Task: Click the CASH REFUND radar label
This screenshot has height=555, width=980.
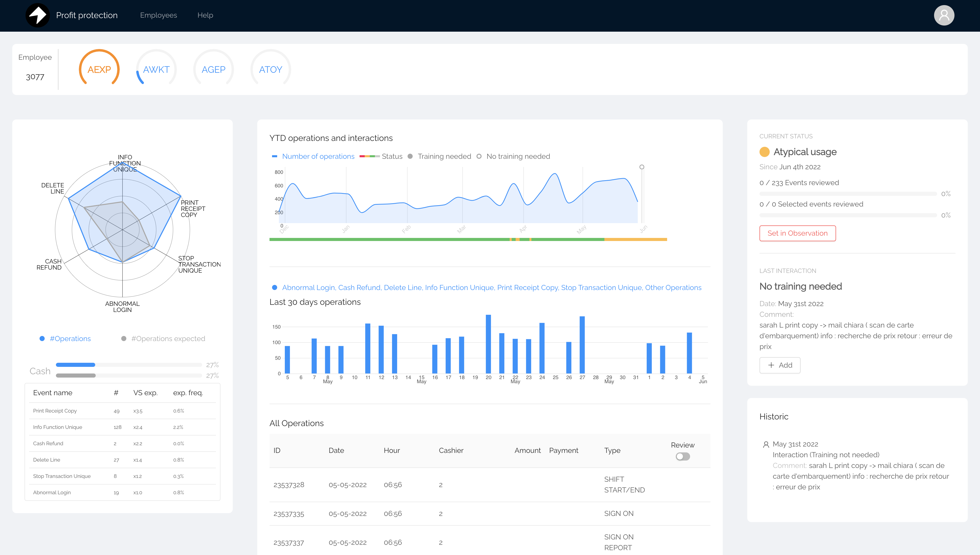Action: pyautogui.click(x=49, y=264)
